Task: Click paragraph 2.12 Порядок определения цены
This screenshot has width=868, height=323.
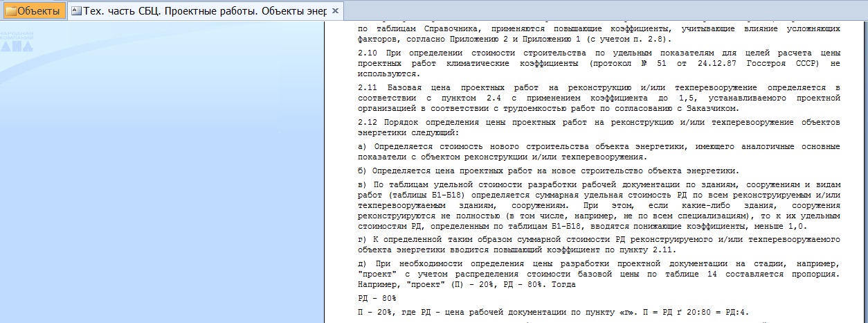Action: (x=599, y=127)
